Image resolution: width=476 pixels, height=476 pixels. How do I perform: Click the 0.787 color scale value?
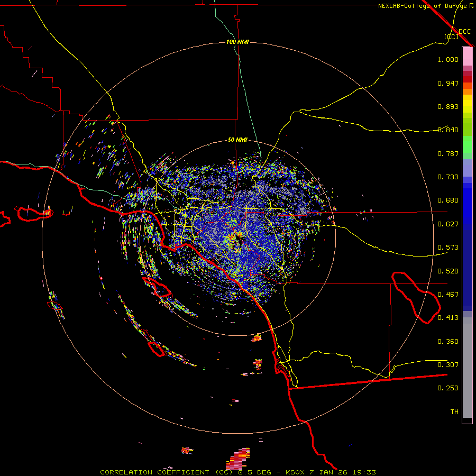448,153
